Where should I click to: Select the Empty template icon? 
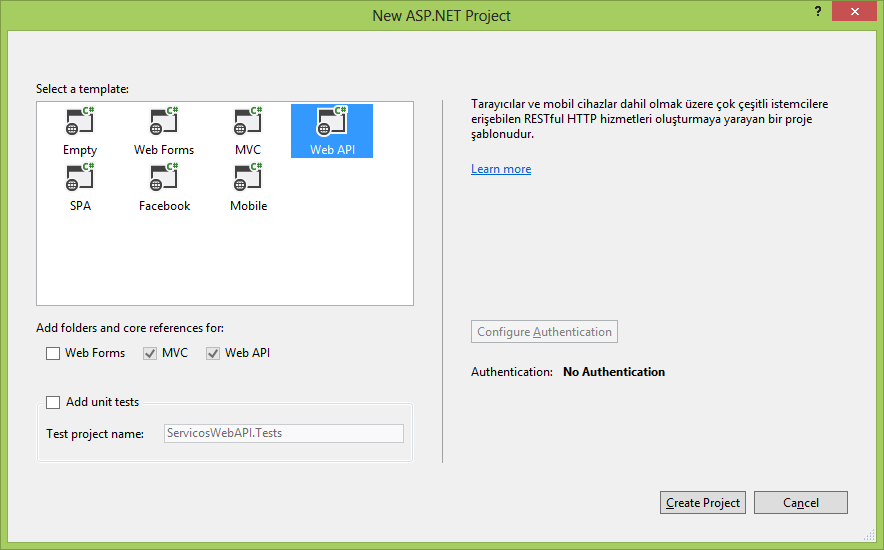coord(79,122)
